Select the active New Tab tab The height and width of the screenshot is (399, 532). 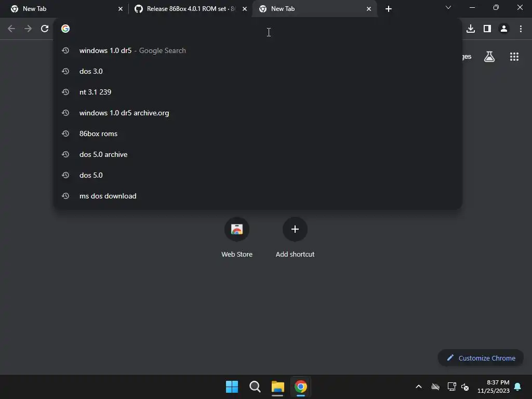pos(314,9)
